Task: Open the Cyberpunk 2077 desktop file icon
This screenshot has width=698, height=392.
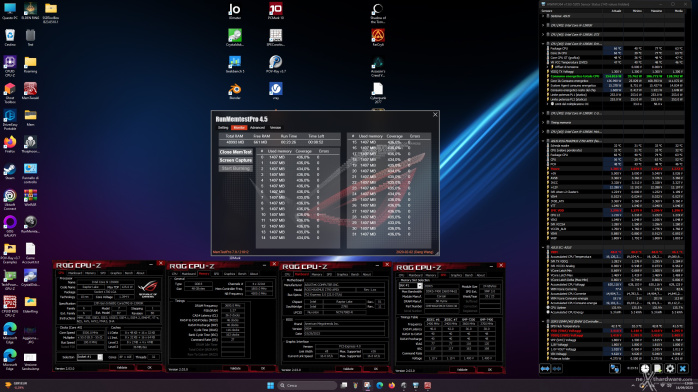Action: coord(378,93)
